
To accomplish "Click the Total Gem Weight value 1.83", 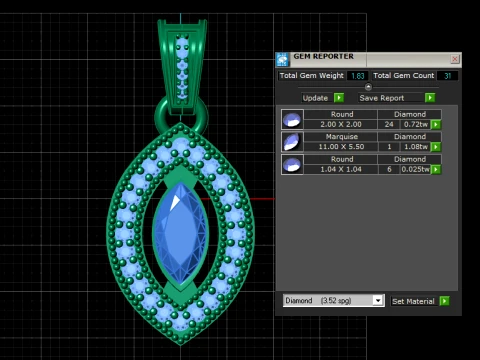I will tap(358, 76).
